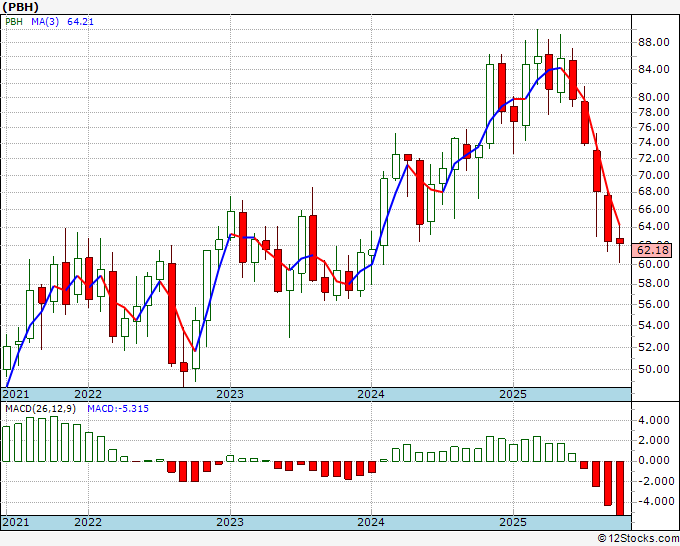Click the 52.00 price axis label

click(653, 347)
